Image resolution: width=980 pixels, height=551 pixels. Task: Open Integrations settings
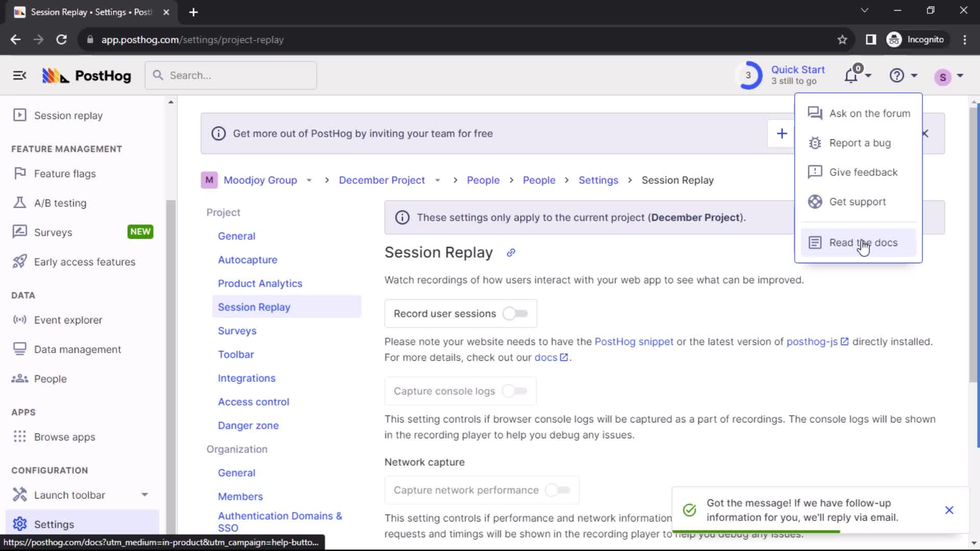247,378
